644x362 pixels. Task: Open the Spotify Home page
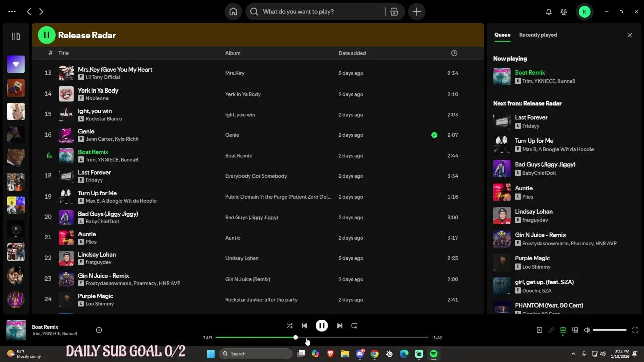[x=233, y=12]
